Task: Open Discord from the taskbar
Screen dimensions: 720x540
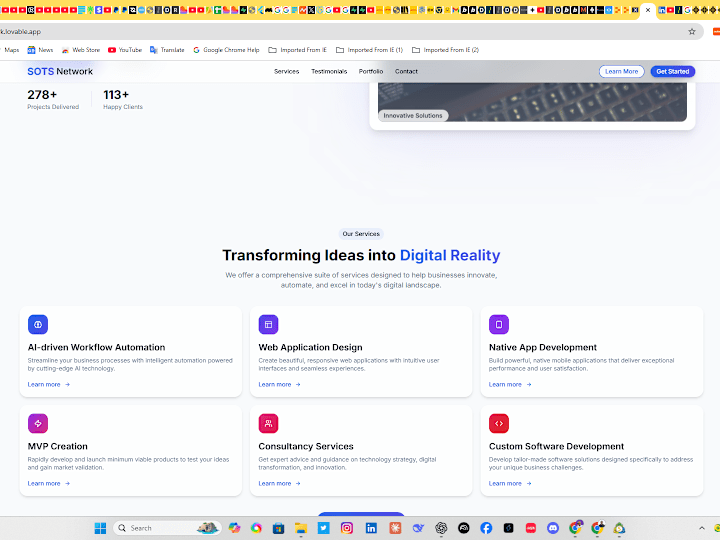Action: click(x=553, y=528)
